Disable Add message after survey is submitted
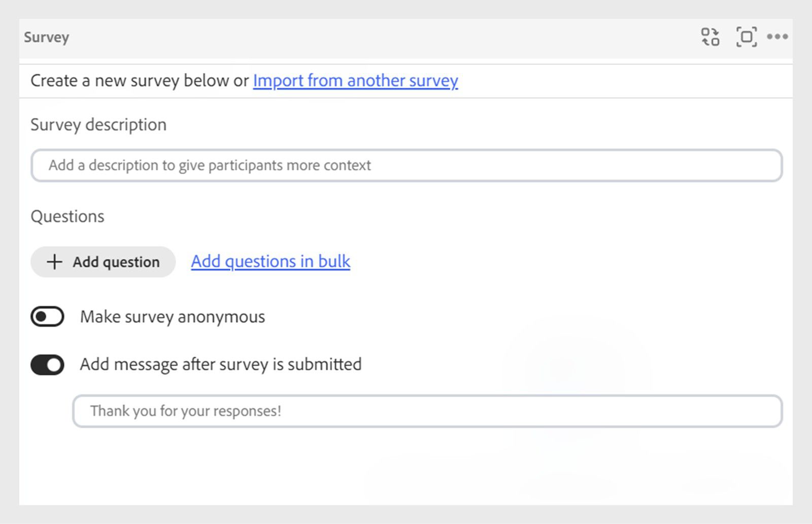Image resolution: width=812 pixels, height=524 pixels. (47, 364)
